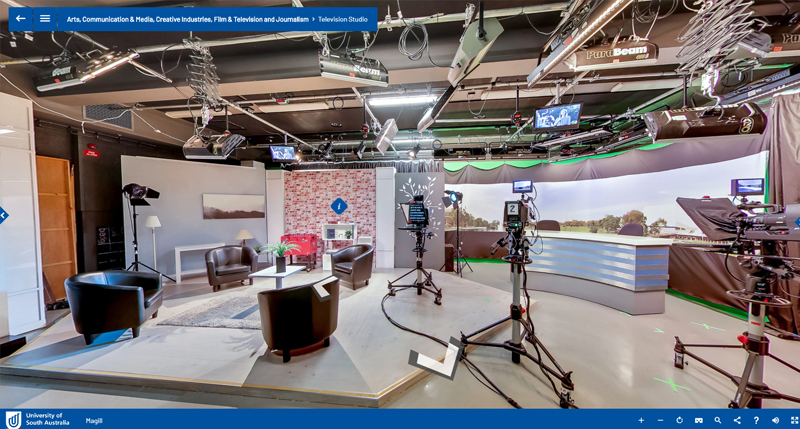Select the Television Studio breadcrumb
The width and height of the screenshot is (800, 429).
click(x=343, y=19)
